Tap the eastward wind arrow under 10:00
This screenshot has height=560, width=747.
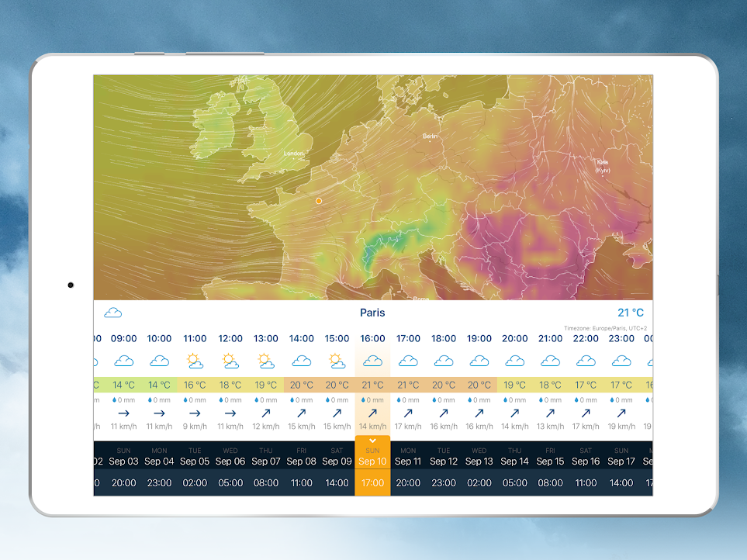click(x=159, y=413)
